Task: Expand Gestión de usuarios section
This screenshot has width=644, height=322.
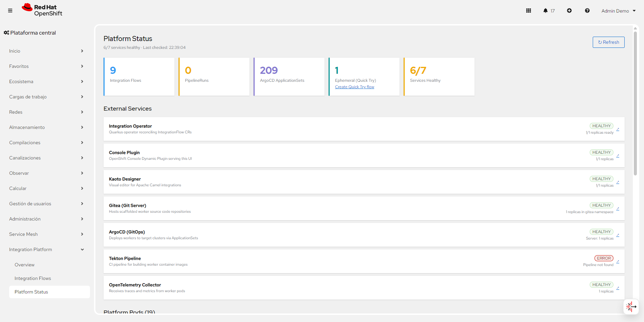Action: pos(47,204)
